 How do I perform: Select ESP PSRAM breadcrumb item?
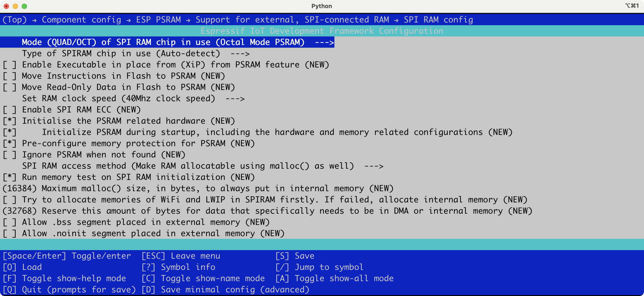click(x=158, y=20)
